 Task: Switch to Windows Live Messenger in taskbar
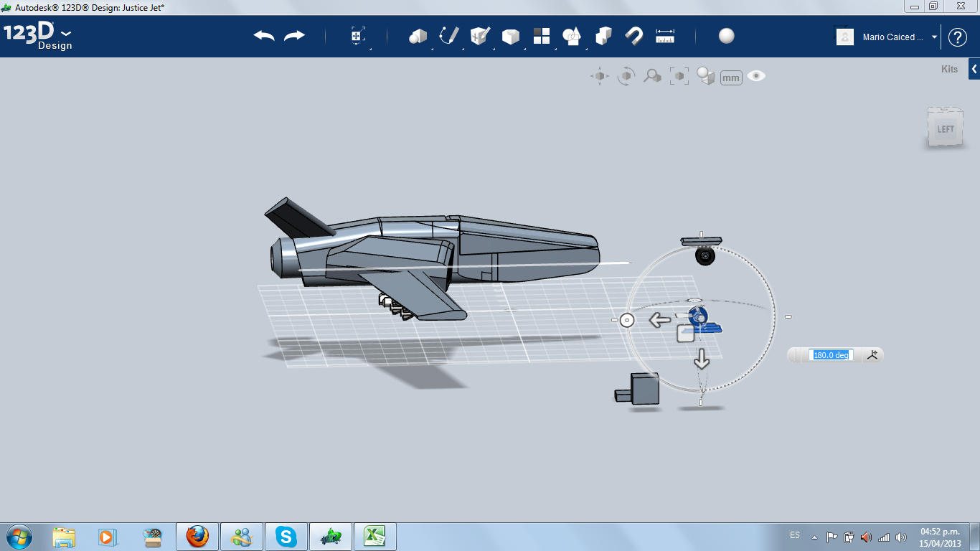pyautogui.click(x=242, y=537)
